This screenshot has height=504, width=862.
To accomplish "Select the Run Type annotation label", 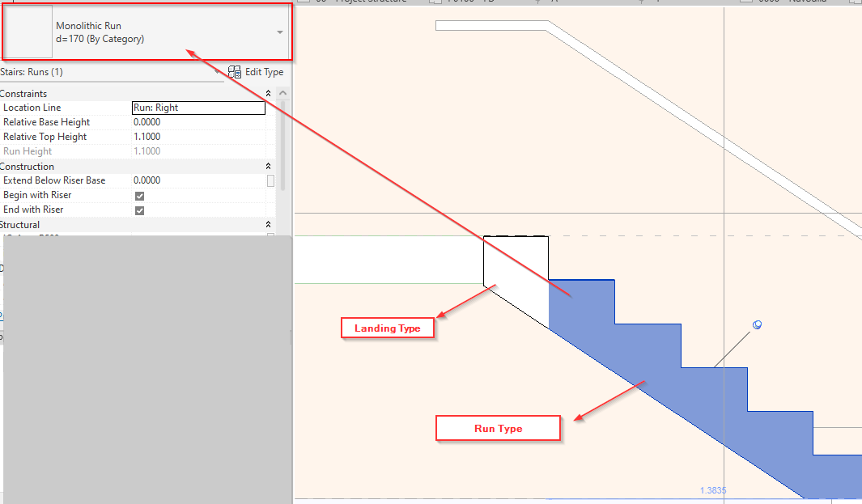I will pos(498,428).
